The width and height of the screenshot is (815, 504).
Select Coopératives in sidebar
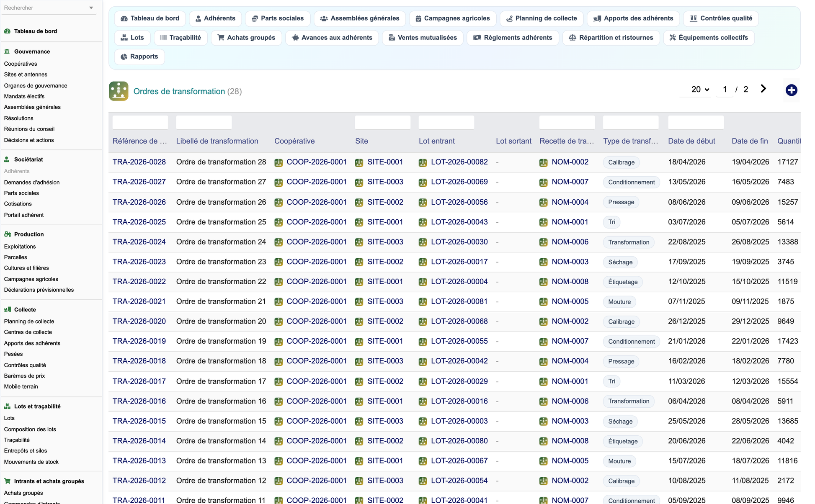(x=21, y=64)
